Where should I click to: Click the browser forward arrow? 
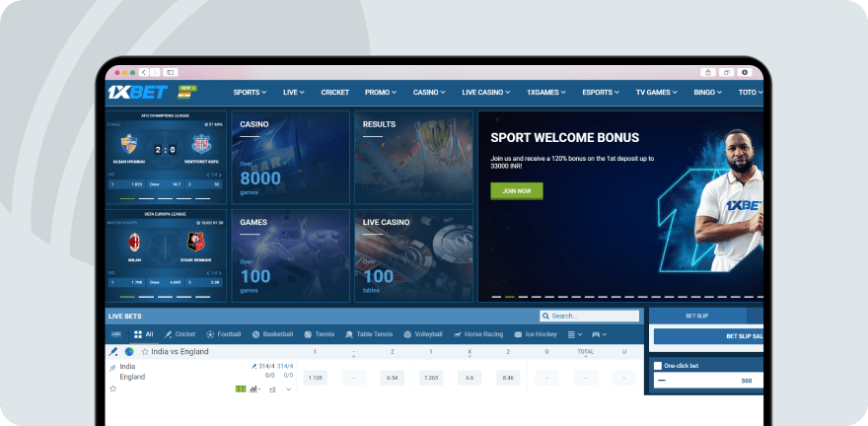click(155, 72)
